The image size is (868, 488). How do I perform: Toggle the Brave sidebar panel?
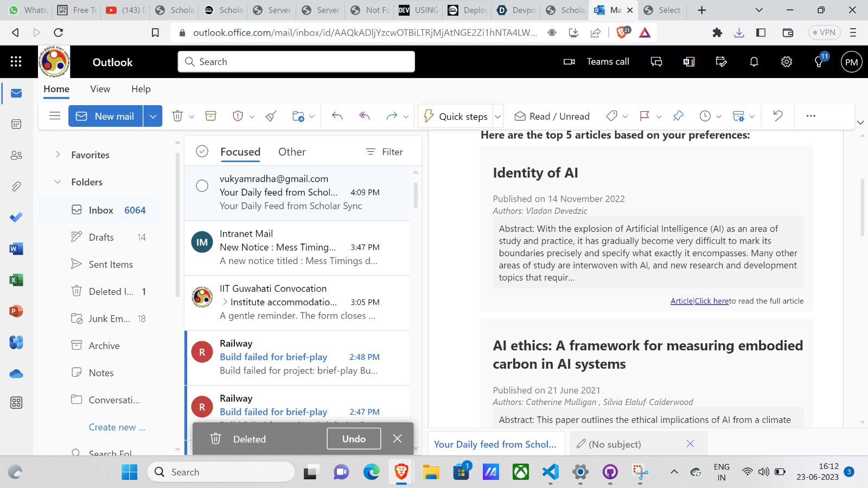(x=761, y=33)
